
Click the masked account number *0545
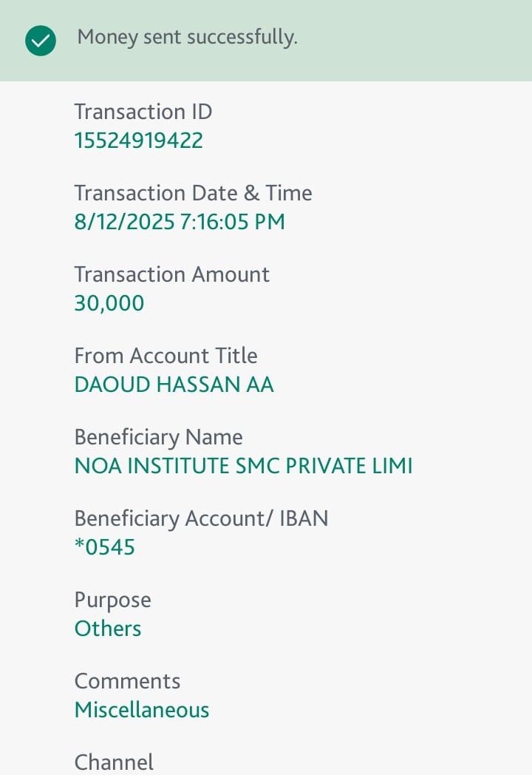[105, 547]
